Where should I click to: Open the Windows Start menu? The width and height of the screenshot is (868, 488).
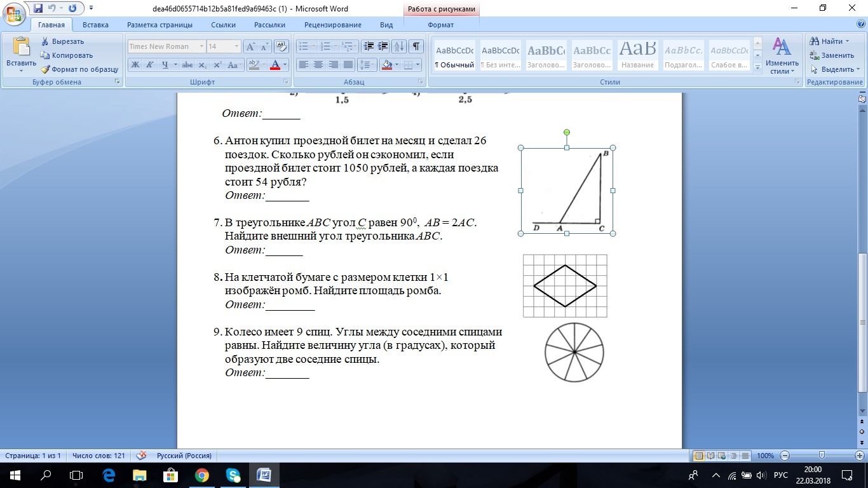pyautogui.click(x=15, y=475)
